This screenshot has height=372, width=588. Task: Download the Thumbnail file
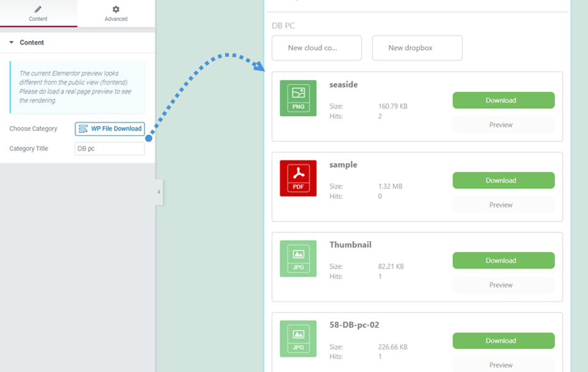503,260
